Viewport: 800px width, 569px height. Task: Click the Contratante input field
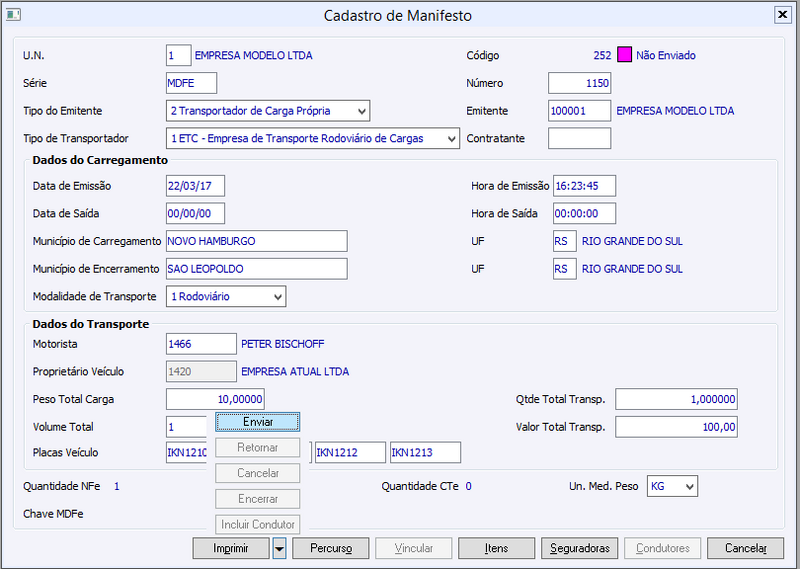(579, 138)
